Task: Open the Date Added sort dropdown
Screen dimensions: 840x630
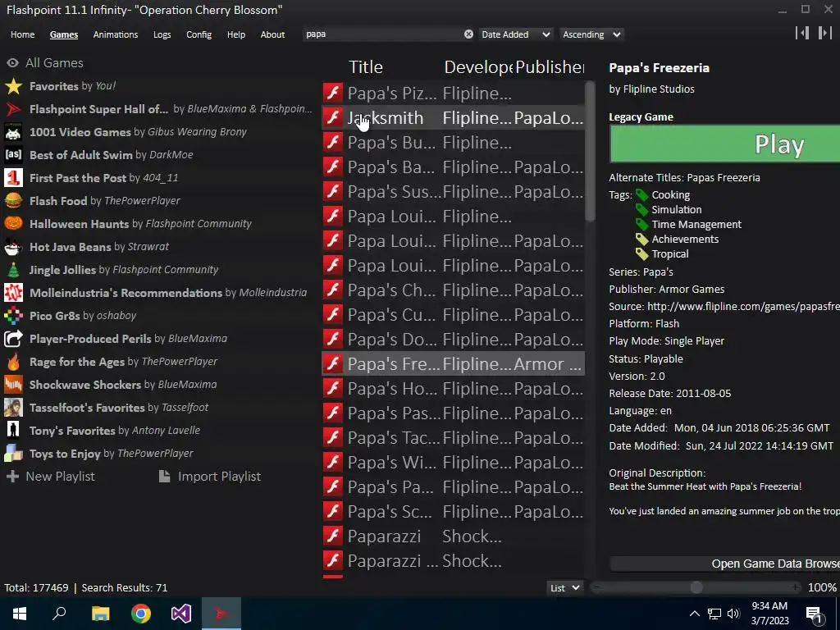Action: tap(515, 34)
